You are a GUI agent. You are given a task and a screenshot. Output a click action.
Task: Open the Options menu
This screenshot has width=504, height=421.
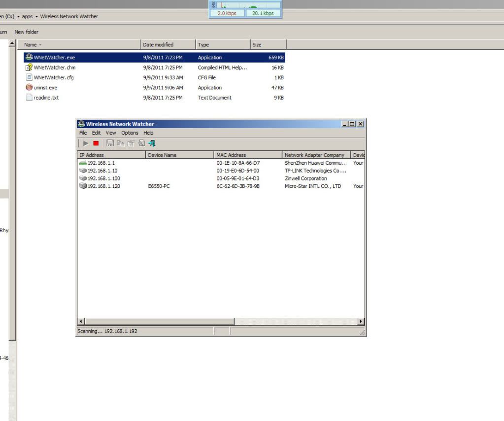(x=130, y=133)
